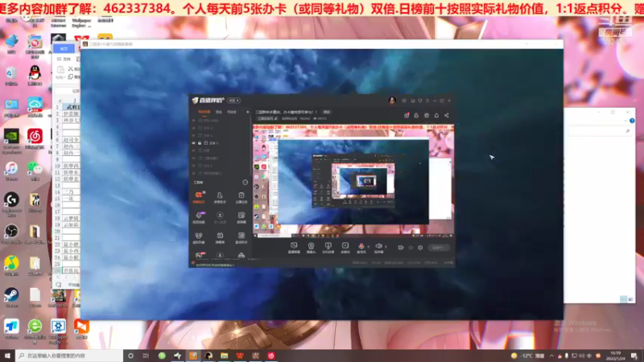Image resolution: width=644 pixels, height=362 pixels.
Task: Open GeForce Experience desktop icon
Action: point(11,142)
